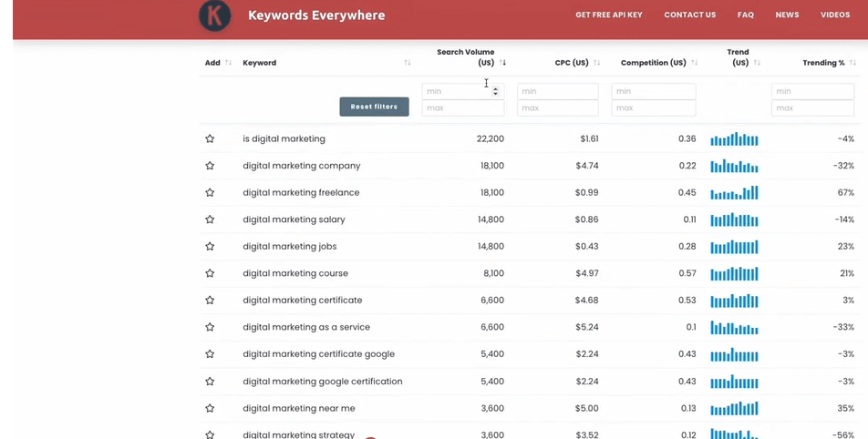Focus the Search Volume min filter field
Image resolution: width=868 pixels, height=439 pixels.
[x=463, y=91]
